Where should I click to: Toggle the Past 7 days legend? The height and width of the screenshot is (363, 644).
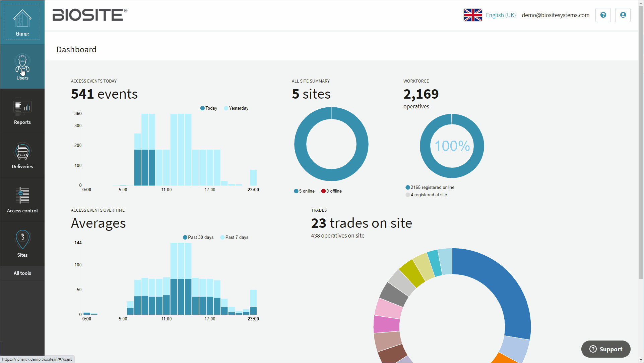point(234,237)
